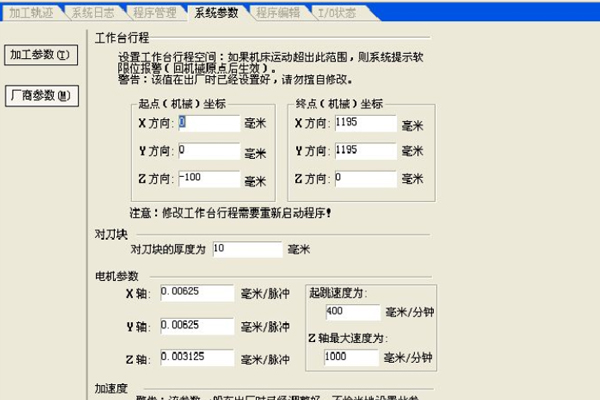Image resolution: width=600 pixels, height=400 pixels.
Task: Open the 系统日志 tab
Action: coord(93,13)
